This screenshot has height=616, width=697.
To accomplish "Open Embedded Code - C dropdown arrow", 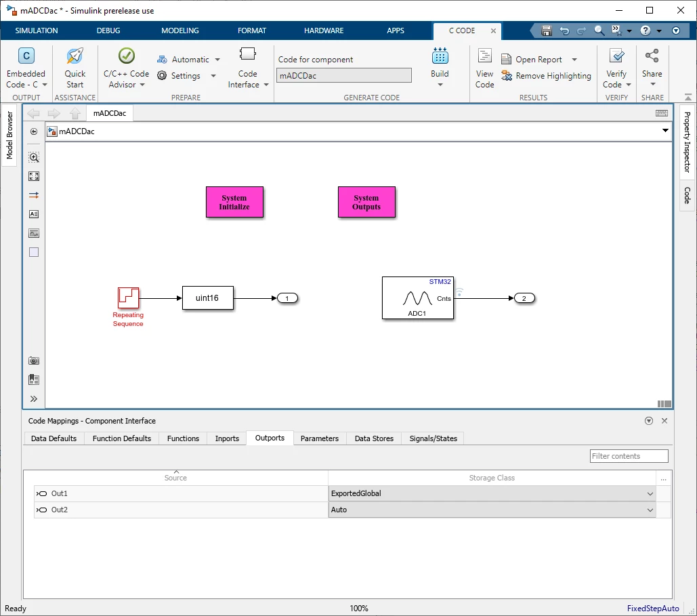I will (45, 85).
